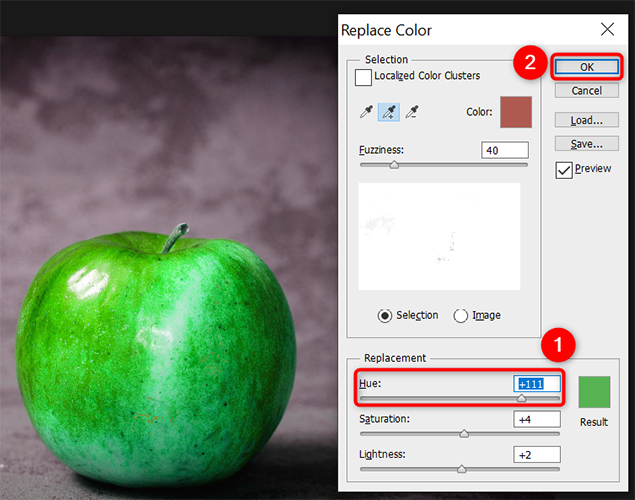
Task: Focus the Saturation value field
Action: [x=537, y=419]
